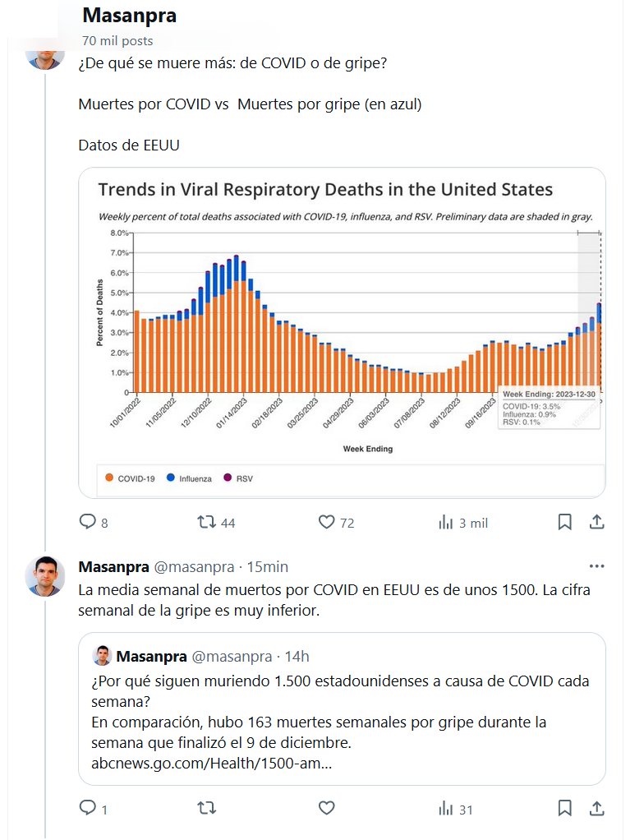
Task: Reply to the chart post with 8 replies
Action: point(88,522)
